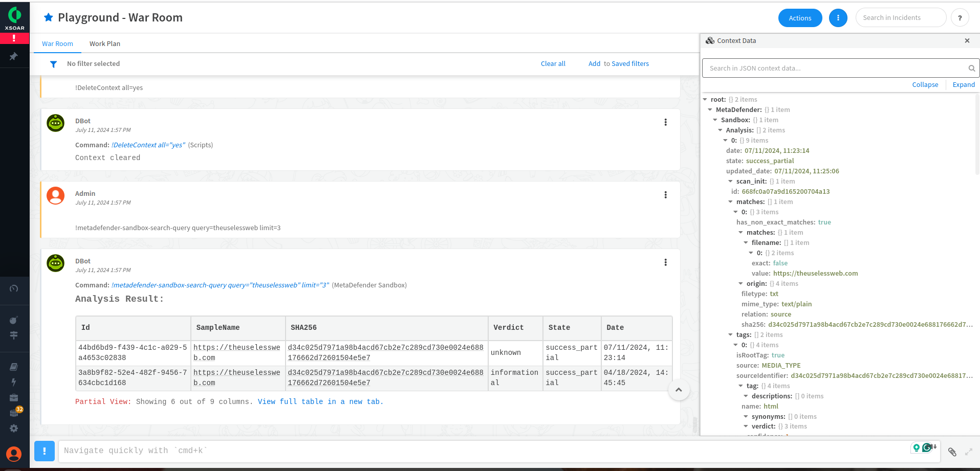
Task: Click the Id cell starting with 44bd6bd9
Action: tap(133, 353)
